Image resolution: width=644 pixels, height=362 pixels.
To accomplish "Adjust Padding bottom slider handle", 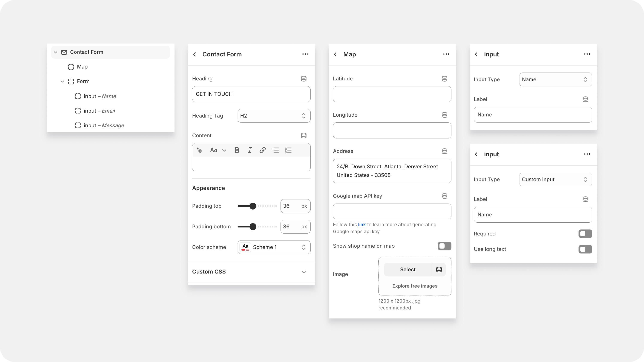I will 253,227.
